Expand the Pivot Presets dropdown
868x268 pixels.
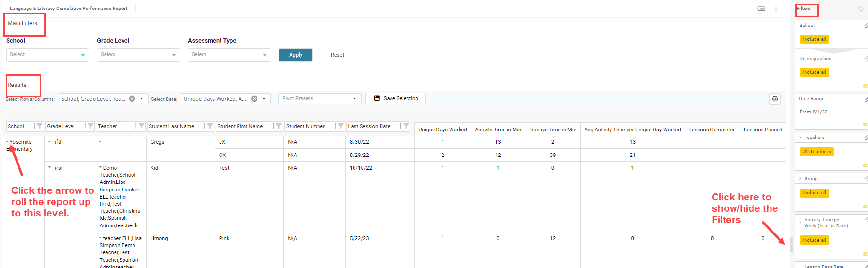point(319,99)
